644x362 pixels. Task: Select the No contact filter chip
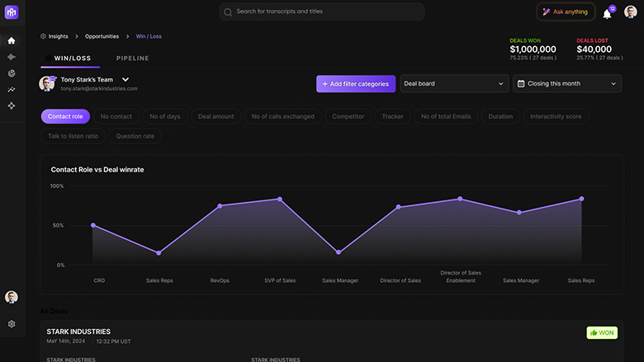click(x=116, y=116)
